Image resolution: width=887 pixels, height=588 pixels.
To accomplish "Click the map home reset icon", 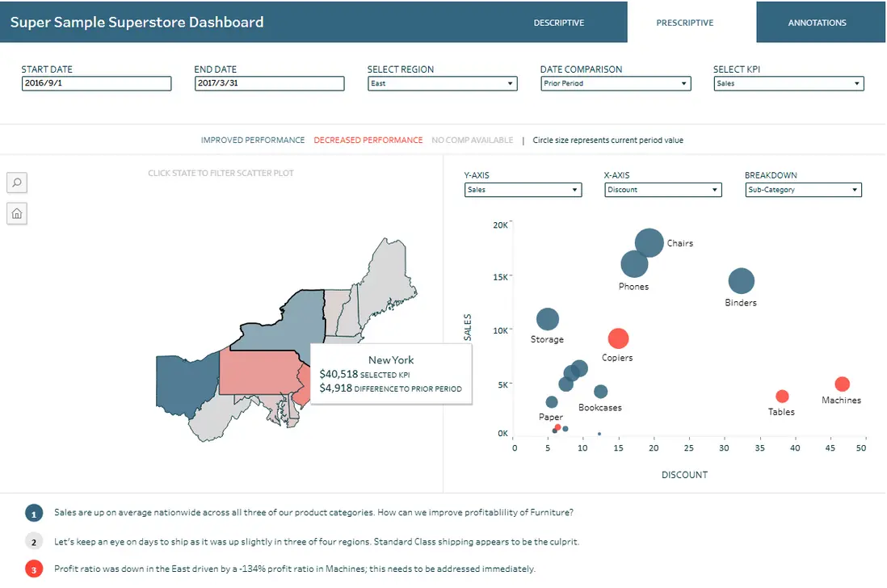I will 16,213.
